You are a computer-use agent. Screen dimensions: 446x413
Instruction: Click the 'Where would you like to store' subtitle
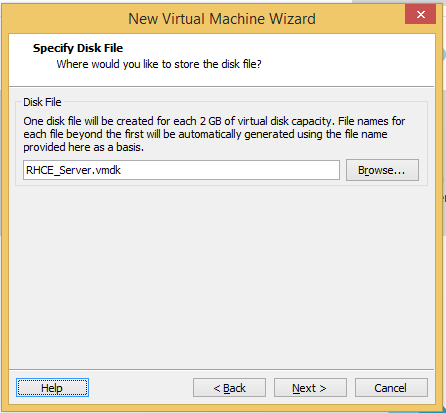[159, 64]
